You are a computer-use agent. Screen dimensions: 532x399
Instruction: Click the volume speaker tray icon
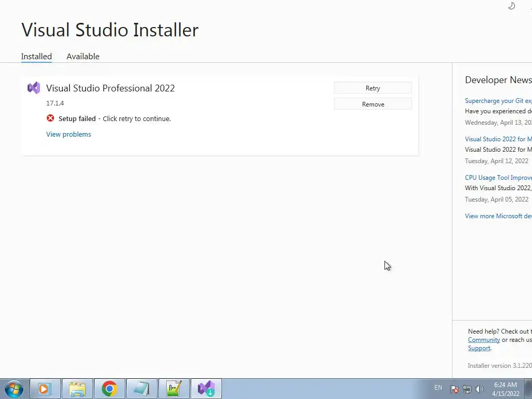pyautogui.click(x=479, y=389)
